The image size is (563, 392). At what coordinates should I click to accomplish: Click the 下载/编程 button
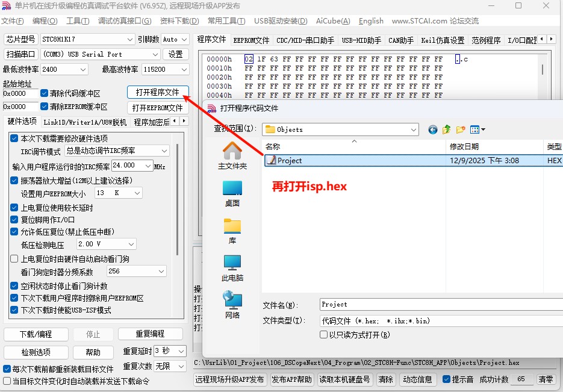[x=36, y=334]
